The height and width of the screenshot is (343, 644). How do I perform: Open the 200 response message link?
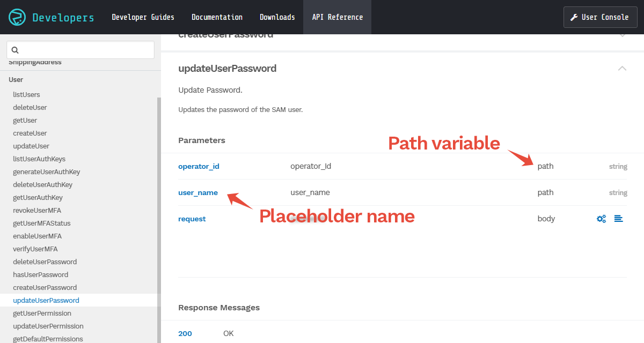[185, 333]
